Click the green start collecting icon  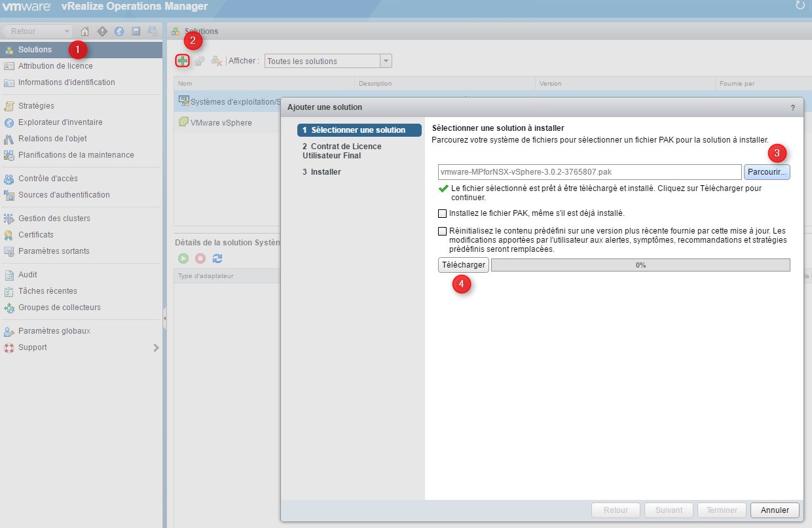(183, 258)
